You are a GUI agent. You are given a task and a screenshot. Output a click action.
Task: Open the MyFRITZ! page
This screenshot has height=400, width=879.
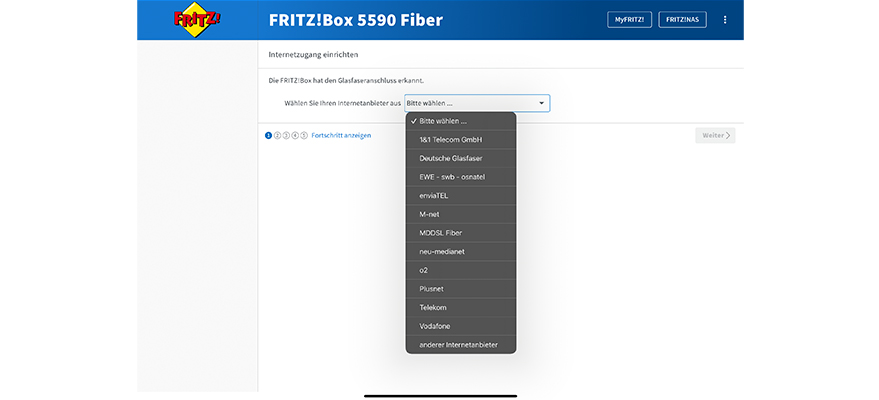[629, 20]
